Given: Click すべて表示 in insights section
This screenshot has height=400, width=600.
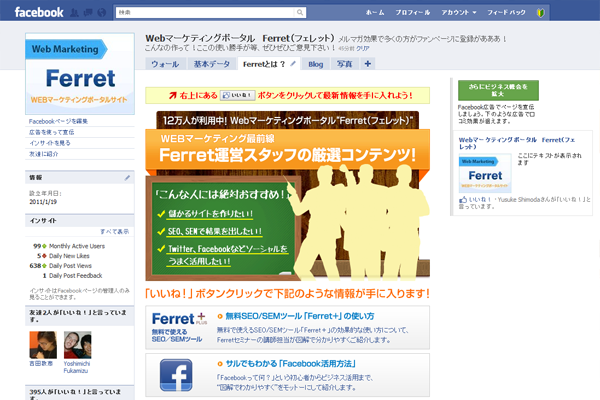Looking at the screenshot, I should [x=114, y=231].
